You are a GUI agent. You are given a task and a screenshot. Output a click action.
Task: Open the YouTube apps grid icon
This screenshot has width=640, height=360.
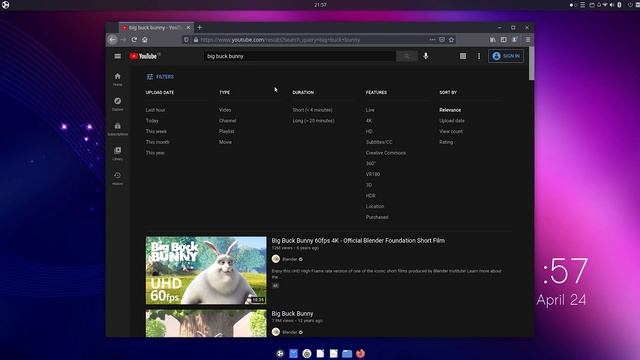point(462,56)
